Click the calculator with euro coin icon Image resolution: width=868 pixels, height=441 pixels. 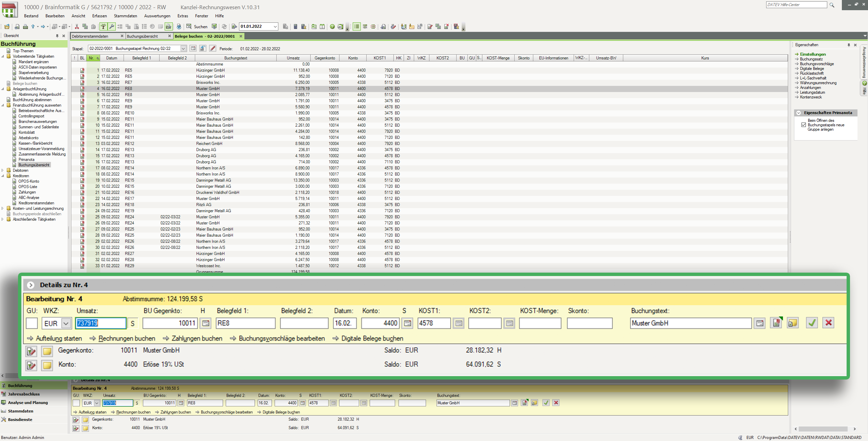tap(304, 26)
